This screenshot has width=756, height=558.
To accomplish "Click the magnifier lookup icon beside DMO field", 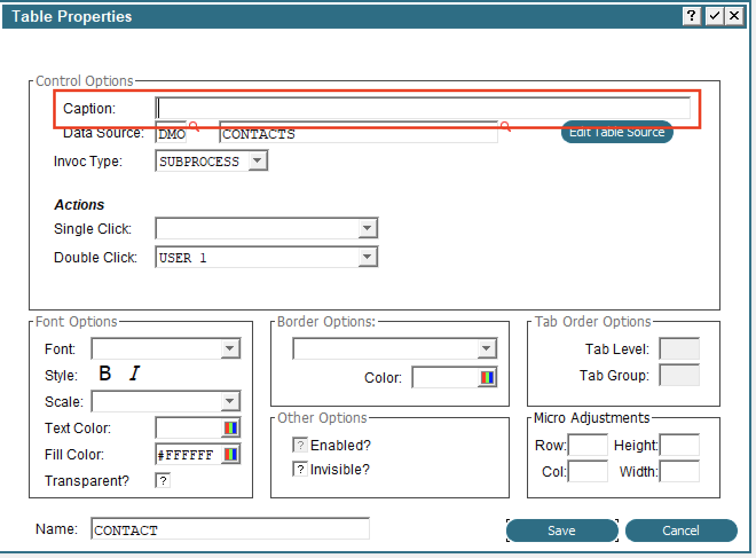I will coord(194,127).
